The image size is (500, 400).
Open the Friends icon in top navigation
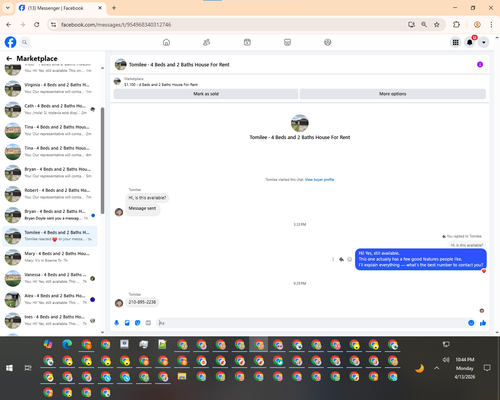coord(207,42)
